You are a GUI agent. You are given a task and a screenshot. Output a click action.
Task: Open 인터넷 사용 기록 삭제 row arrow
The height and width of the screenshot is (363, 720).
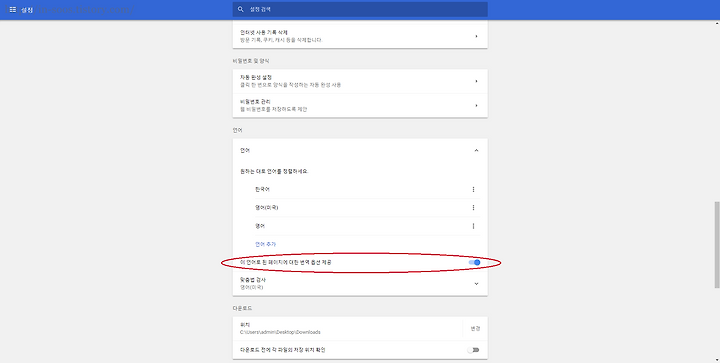click(476, 36)
